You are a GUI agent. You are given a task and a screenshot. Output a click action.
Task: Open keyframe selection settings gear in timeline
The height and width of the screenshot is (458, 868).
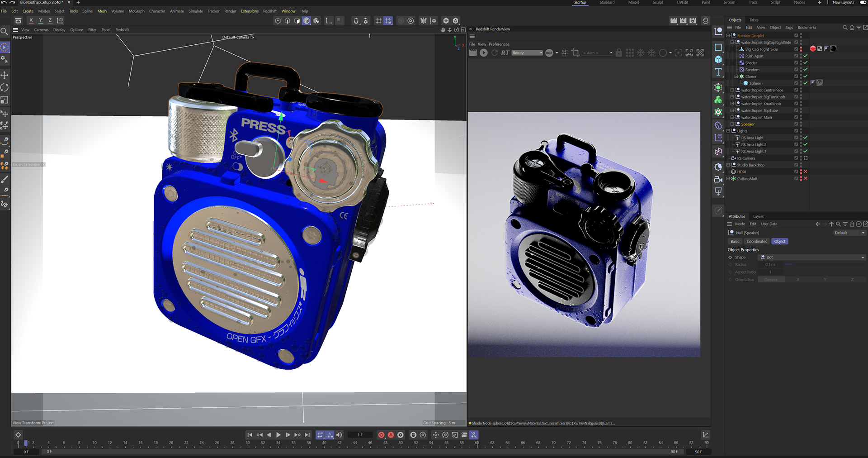[401, 435]
